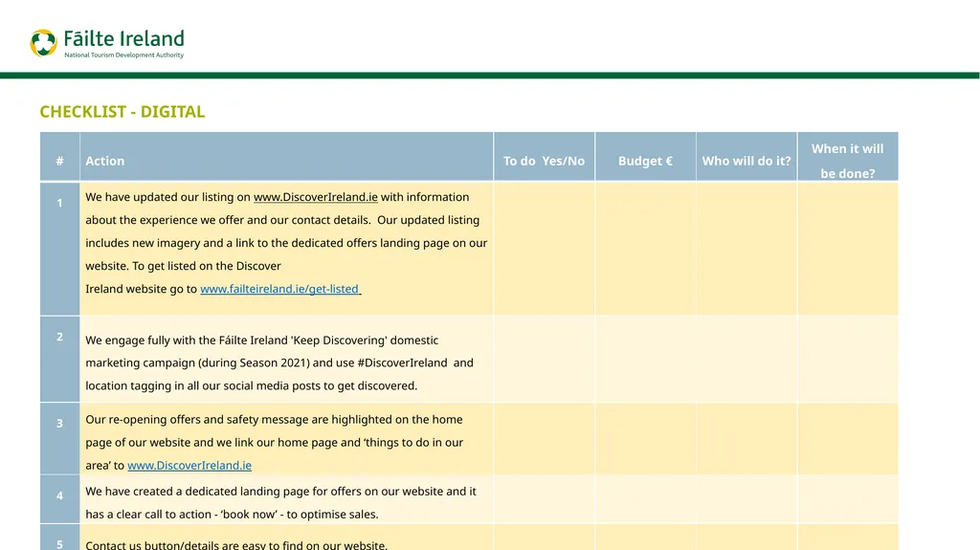Click the 'Who will do it?' cell in row 3

pos(746,438)
